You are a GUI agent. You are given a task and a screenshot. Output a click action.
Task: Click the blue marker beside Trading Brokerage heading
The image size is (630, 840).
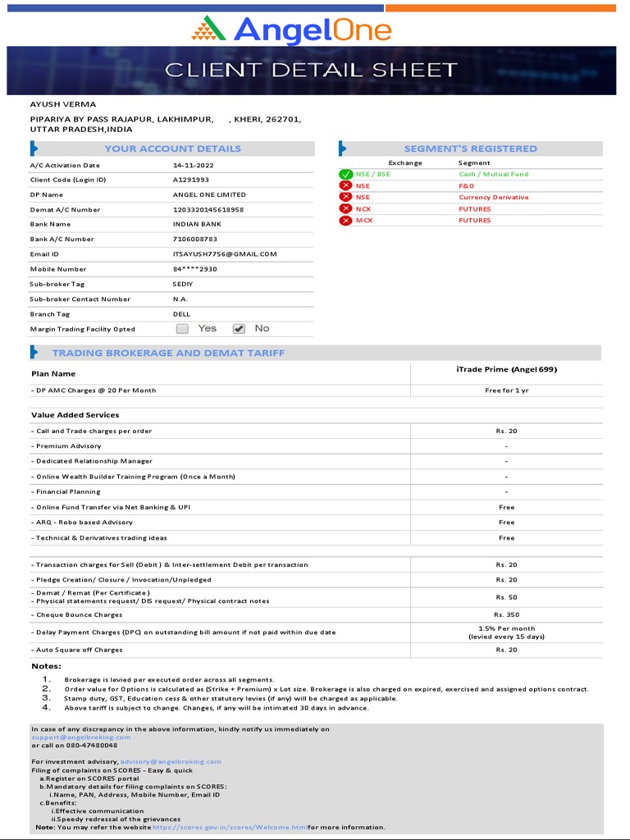[34, 353]
